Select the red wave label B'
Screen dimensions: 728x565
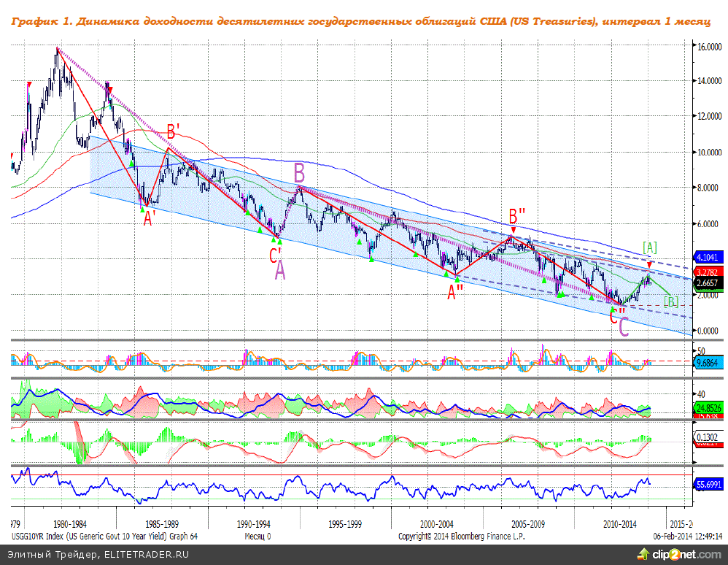[x=174, y=133]
